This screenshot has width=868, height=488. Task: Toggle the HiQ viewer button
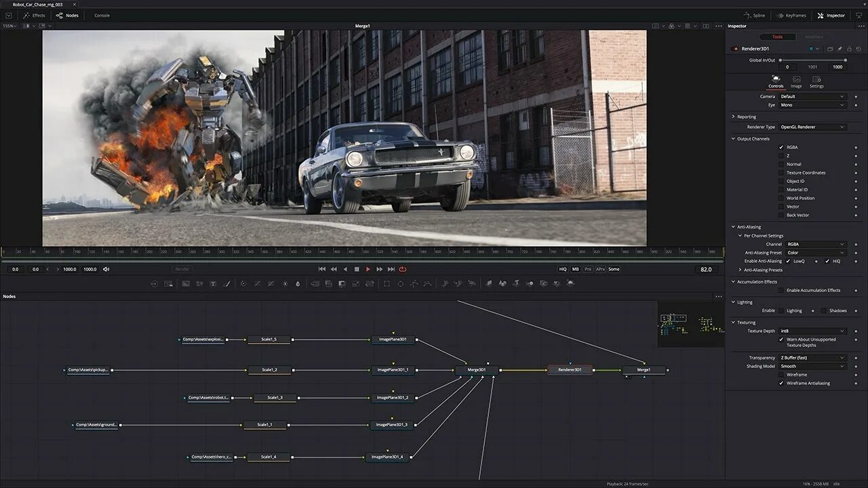563,269
